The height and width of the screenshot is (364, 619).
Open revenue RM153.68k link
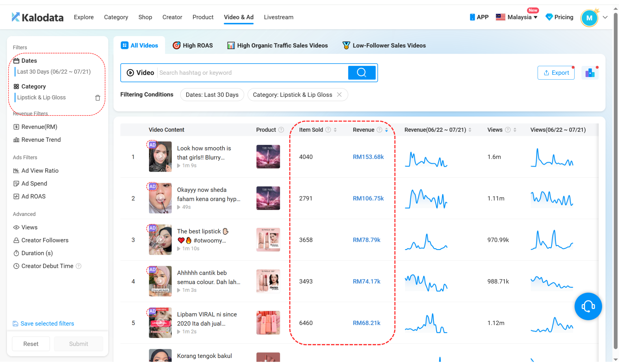click(x=368, y=157)
